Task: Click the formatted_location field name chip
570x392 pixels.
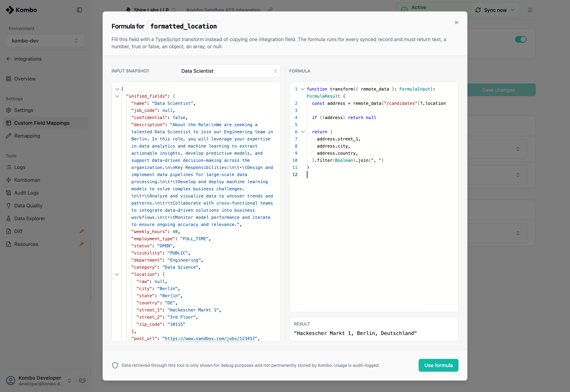Action: point(183,26)
